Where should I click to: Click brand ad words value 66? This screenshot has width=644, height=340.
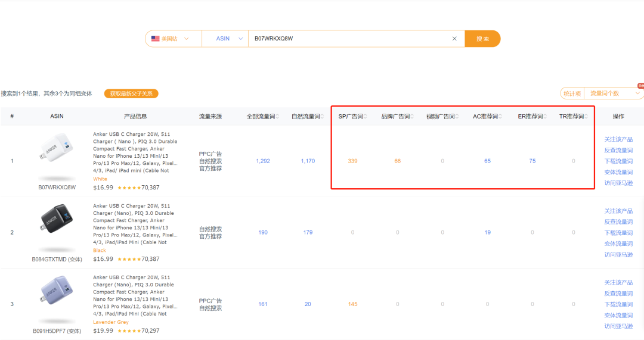[398, 161]
